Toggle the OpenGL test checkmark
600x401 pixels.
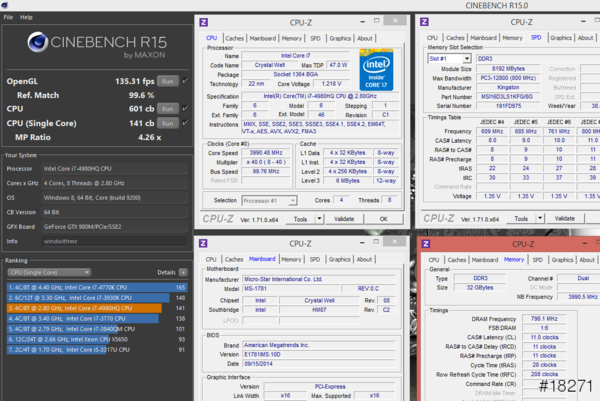pyautogui.click(x=185, y=81)
